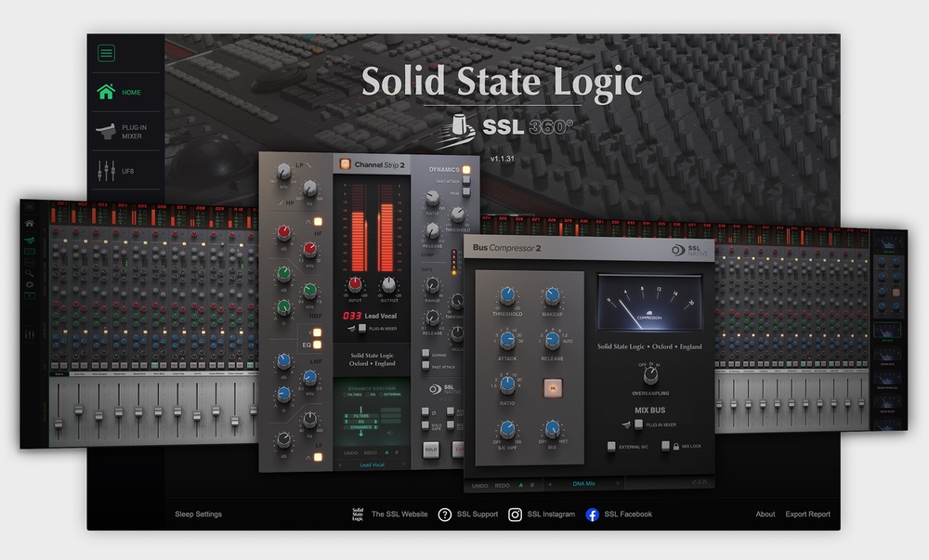
Task: Click the Bus Compressor Attack knob
Action: click(507, 339)
